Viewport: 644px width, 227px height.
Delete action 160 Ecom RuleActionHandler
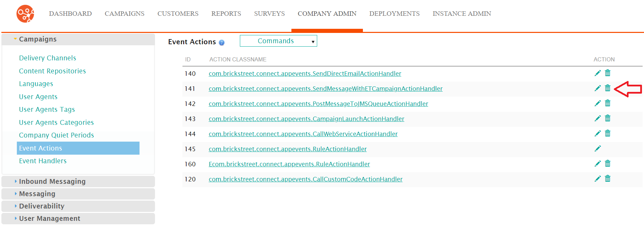(x=608, y=164)
